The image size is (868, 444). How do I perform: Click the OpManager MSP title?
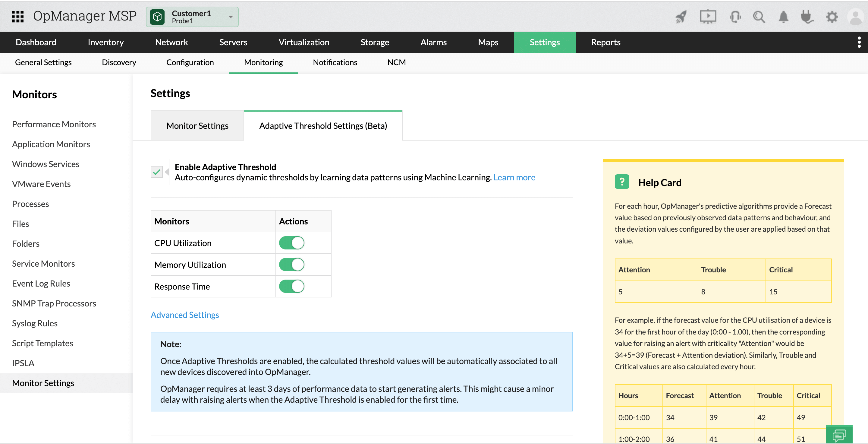[85, 16]
